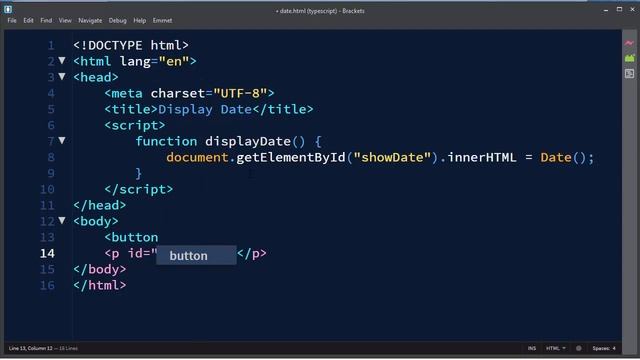Viewport: 640px width, 360px height.
Task: Collapse the body tag fold on line 12
Action: click(62, 220)
